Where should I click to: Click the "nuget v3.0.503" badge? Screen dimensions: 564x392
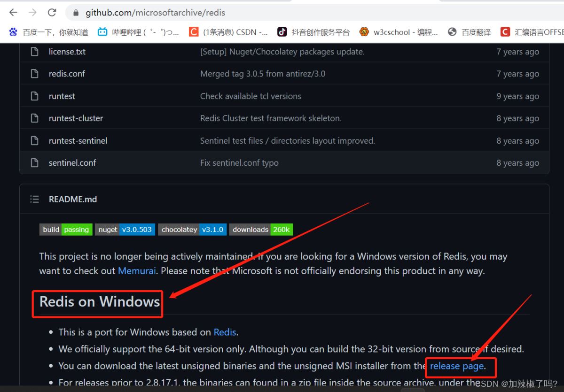[125, 230]
